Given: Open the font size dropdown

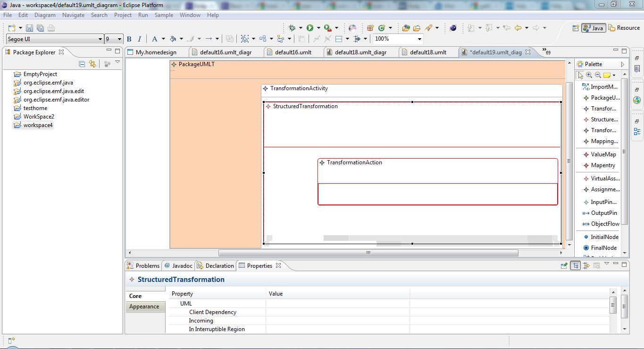Looking at the screenshot, I should click(119, 39).
